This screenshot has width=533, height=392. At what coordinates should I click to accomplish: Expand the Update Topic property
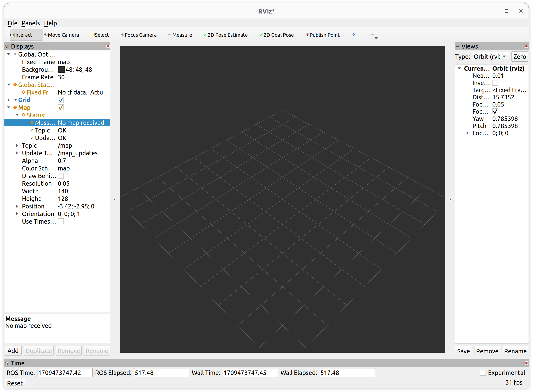point(17,153)
